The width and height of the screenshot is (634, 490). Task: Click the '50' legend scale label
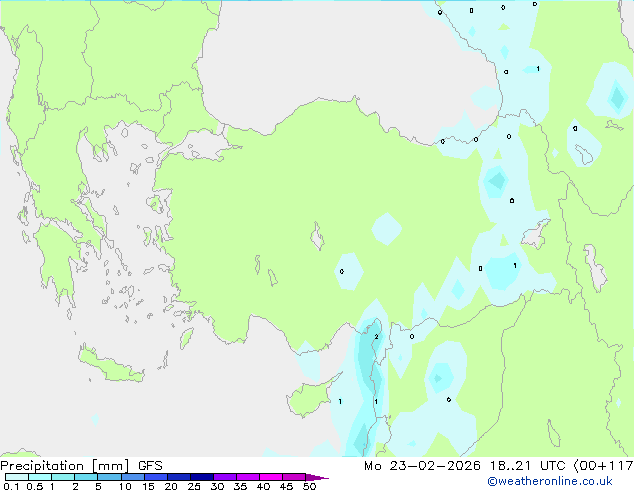(310, 486)
